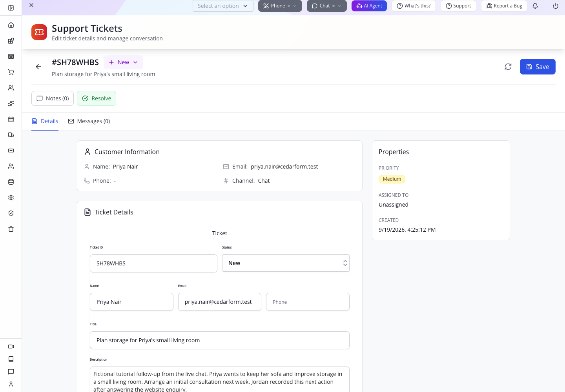
Task: Switch to the Details tab
Action: tap(45, 121)
